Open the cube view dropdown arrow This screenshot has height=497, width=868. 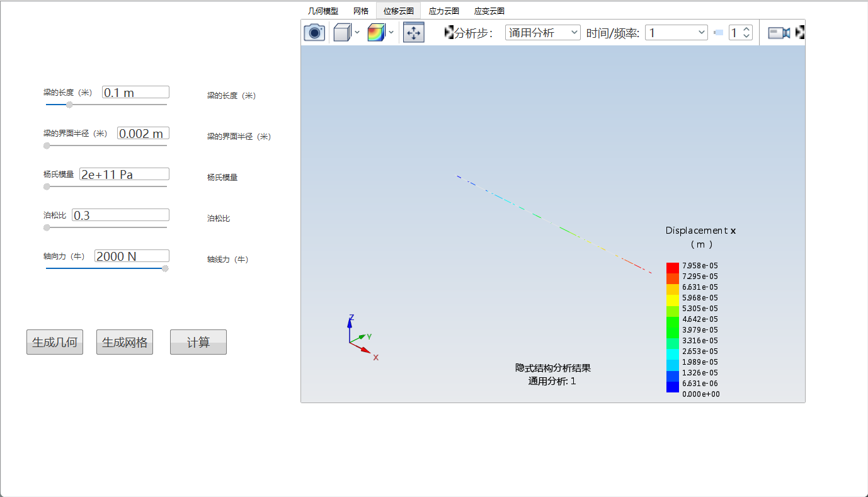(357, 32)
